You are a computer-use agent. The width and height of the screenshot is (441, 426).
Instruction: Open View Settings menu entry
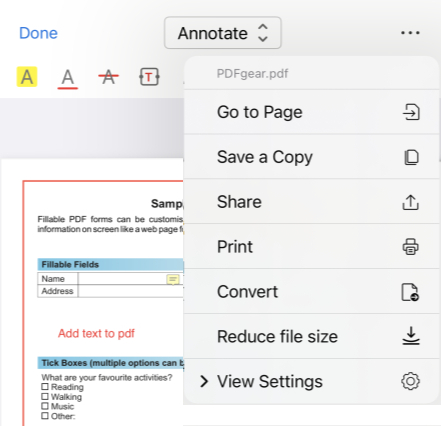pos(311,381)
